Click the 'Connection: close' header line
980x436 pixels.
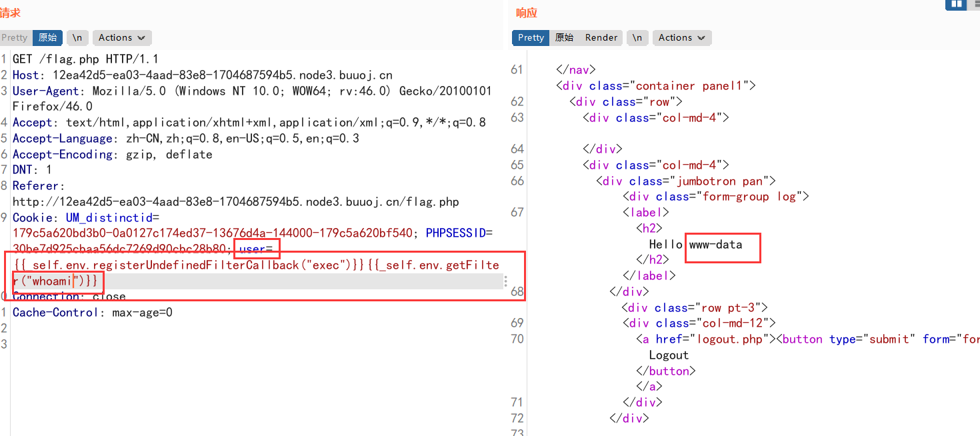pos(69,297)
